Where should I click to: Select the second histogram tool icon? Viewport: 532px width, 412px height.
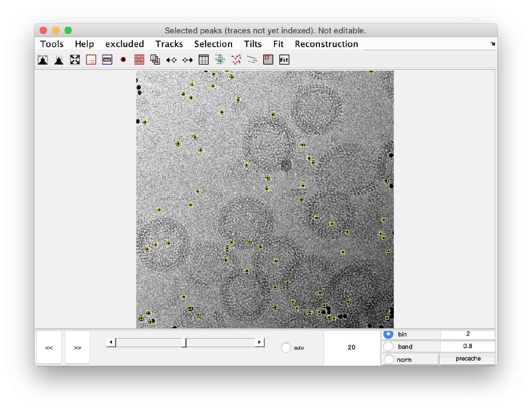[58, 59]
